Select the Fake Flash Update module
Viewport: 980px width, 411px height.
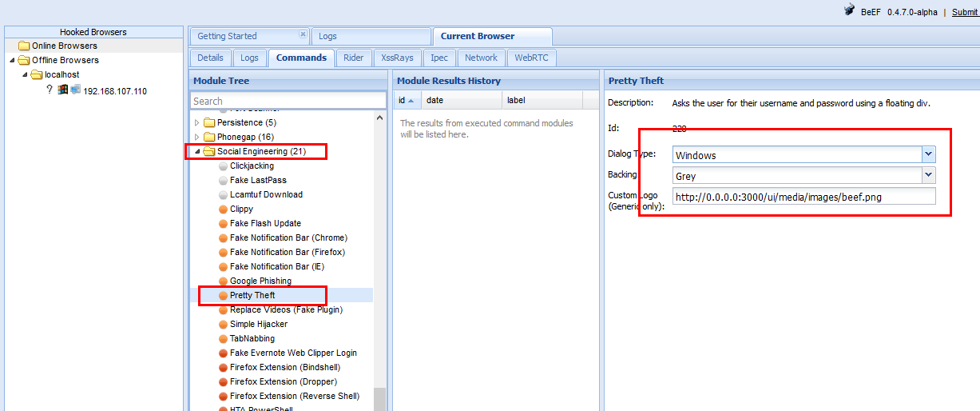click(x=265, y=223)
